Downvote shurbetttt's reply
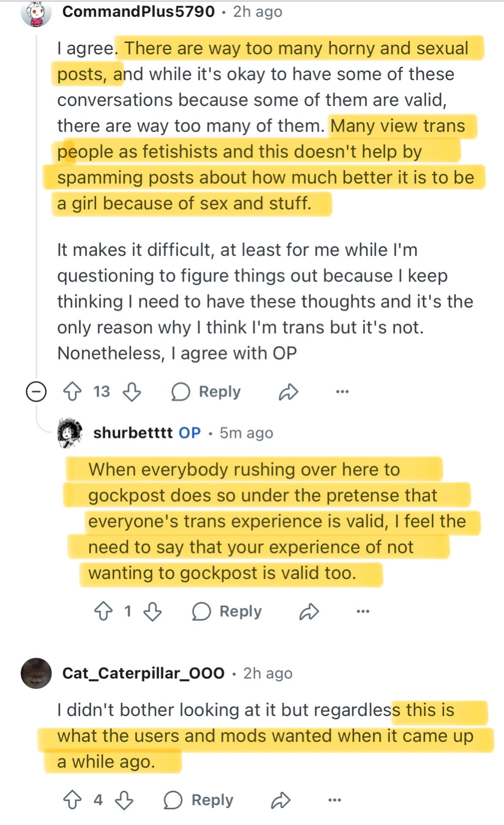This screenshot has height=825, width=504. (152, 611)
